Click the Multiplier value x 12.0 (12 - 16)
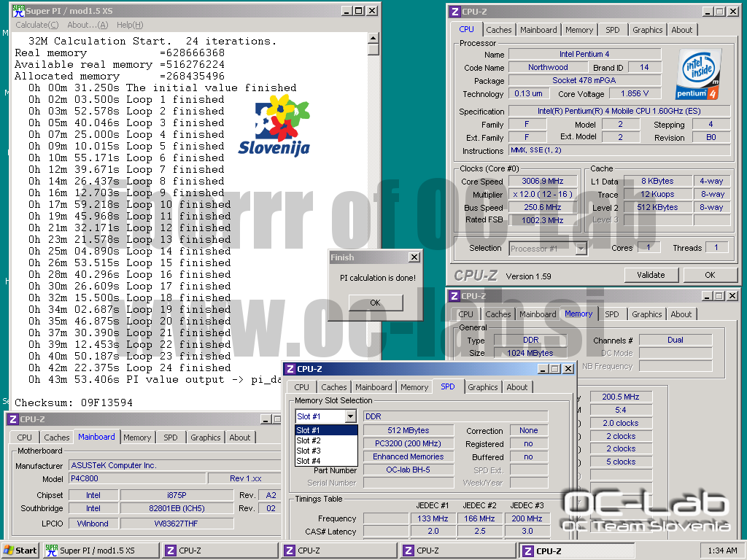Screen dimensions: 747x560 [x=542, y=194]
